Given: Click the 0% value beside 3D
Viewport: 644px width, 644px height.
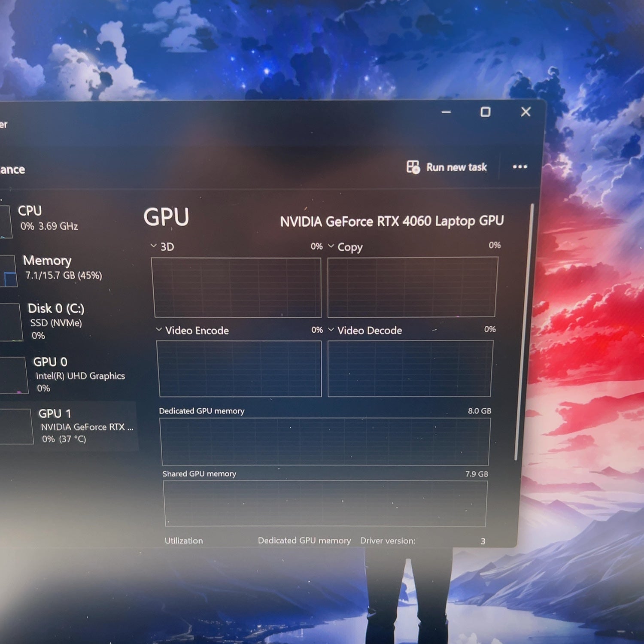Looking at the screenshot, I should click(x=316, y=246).
